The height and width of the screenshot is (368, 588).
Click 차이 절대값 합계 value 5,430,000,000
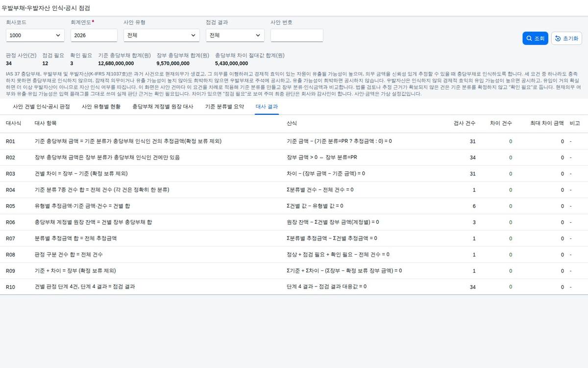(231, 63)
